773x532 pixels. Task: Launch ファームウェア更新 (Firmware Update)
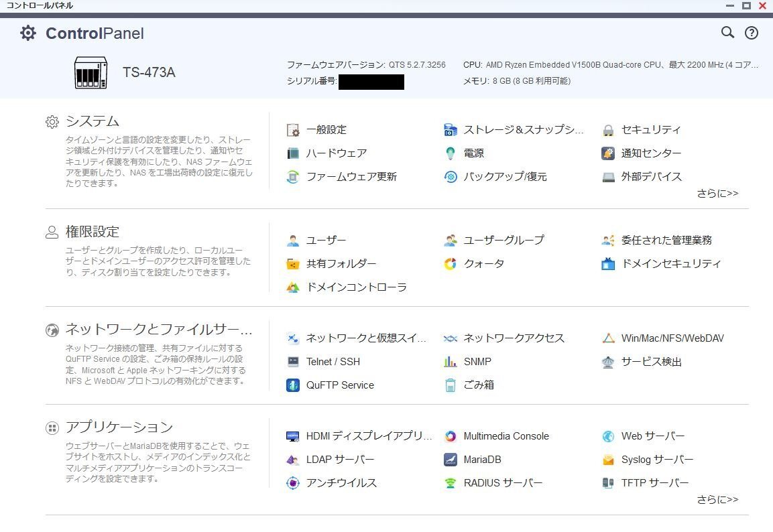352,176
